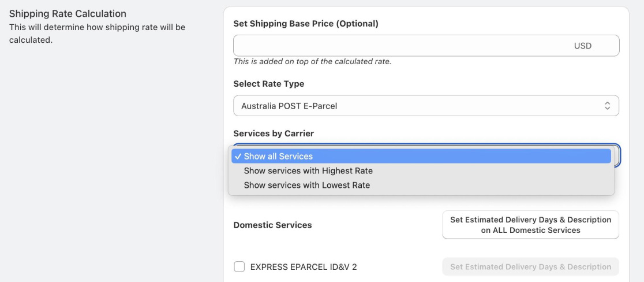Click the greyed-out Set Estimated Delivery Days & Description button
The height and width of the screenshot is (282, 644).
[531, 267]
